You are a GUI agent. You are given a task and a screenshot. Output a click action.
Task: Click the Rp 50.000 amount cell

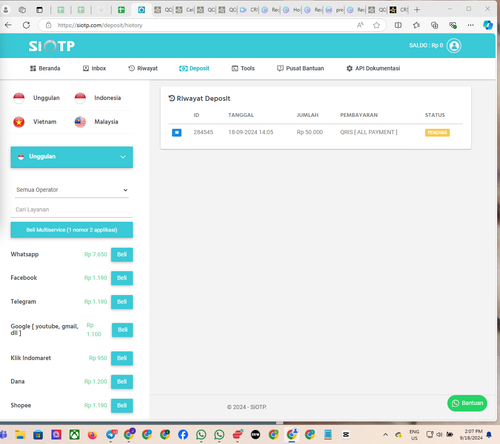(310, 132)
